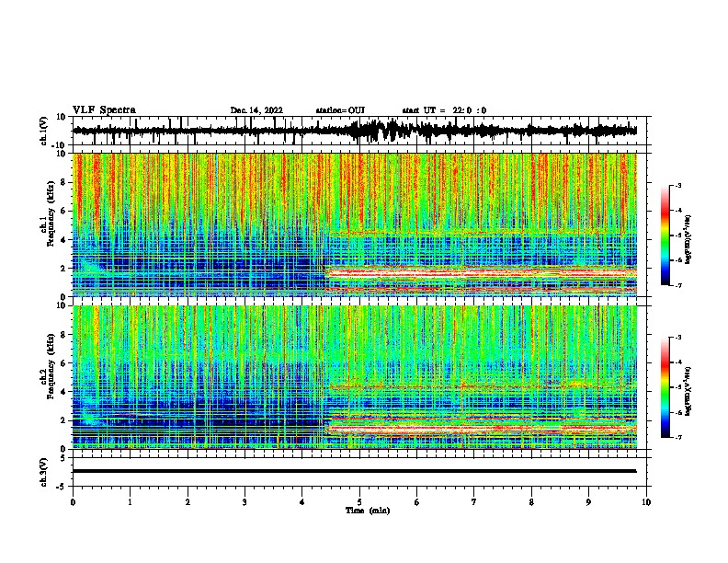The height and width of the screenshot is (563, 728).
Task: Click the "station=OUI" header label
Action: [340, 110]
